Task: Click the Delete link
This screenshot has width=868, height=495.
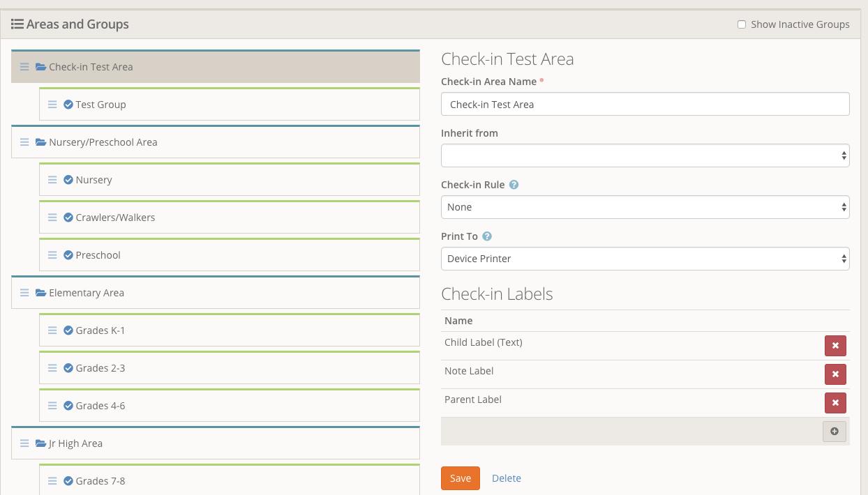Action: click(x=507, y=478)
